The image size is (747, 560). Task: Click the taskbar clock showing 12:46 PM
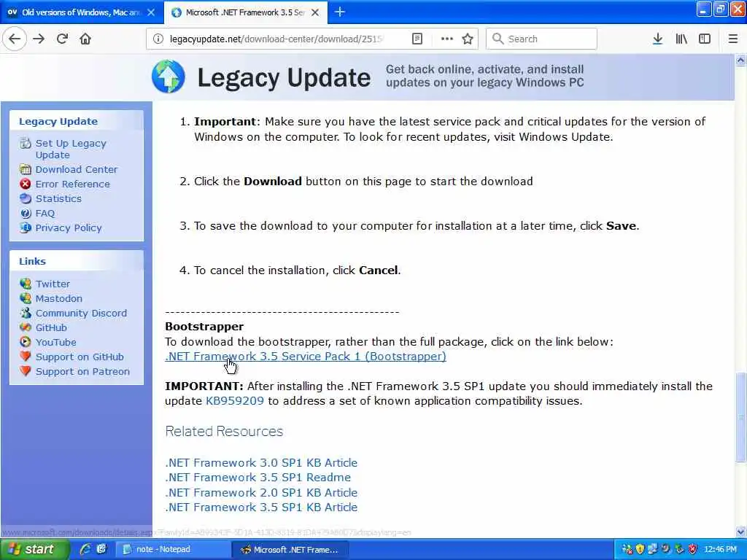point(720,550)
